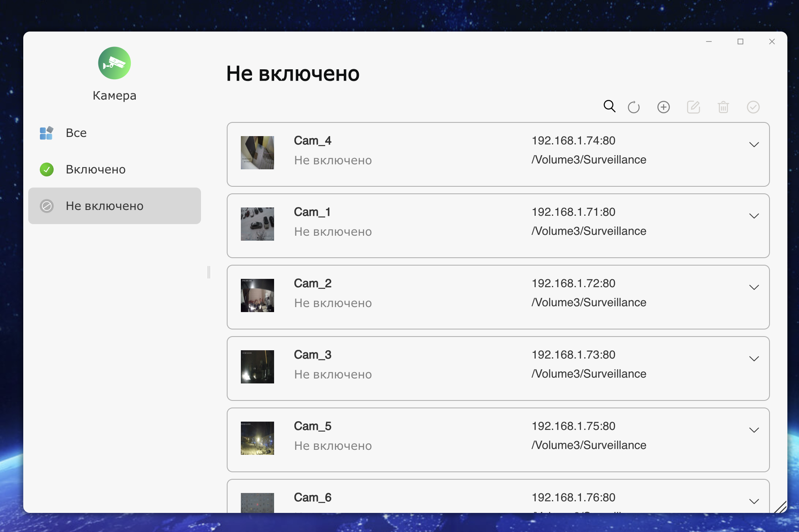Click the trash delete icon
799x532 pixels.
[723, 107]
